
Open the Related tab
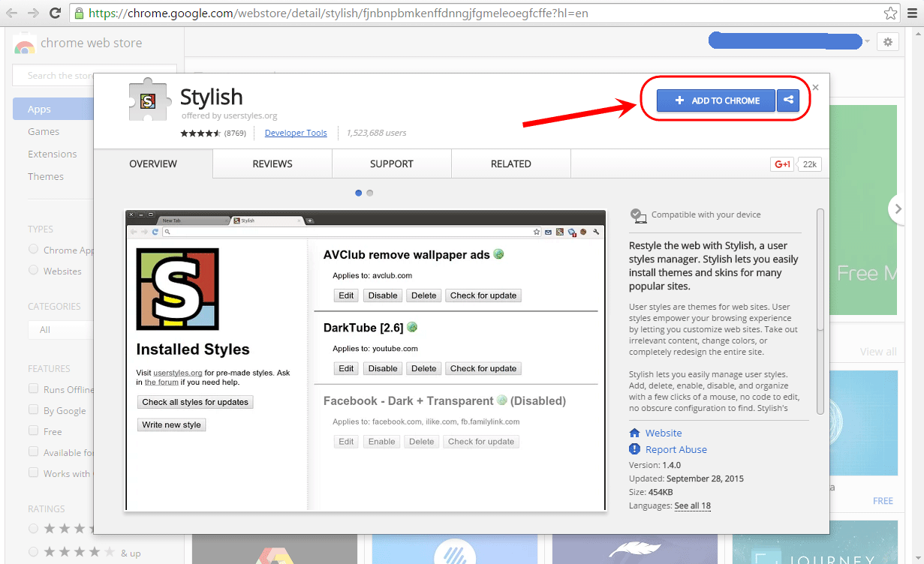(x=511, y=163)
